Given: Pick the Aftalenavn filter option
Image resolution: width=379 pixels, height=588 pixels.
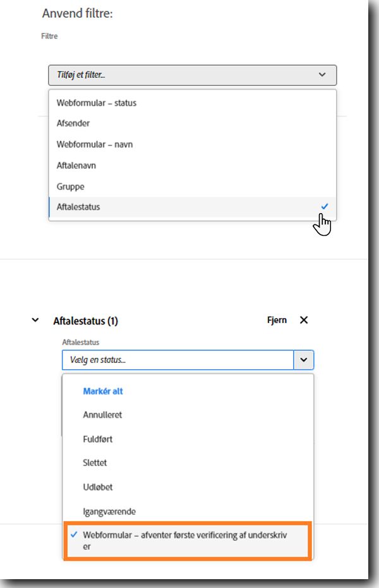Looking at the screenshot, I should (192, 166).
